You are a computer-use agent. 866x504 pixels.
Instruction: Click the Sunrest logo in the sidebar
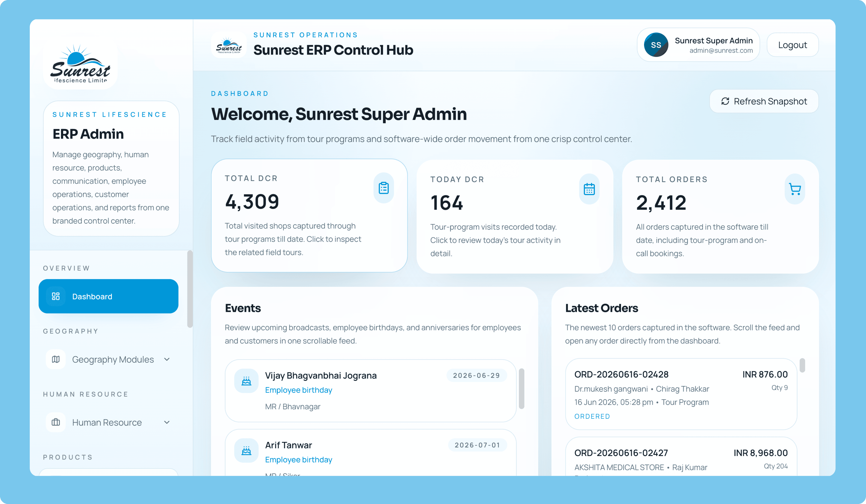point(80,64)
